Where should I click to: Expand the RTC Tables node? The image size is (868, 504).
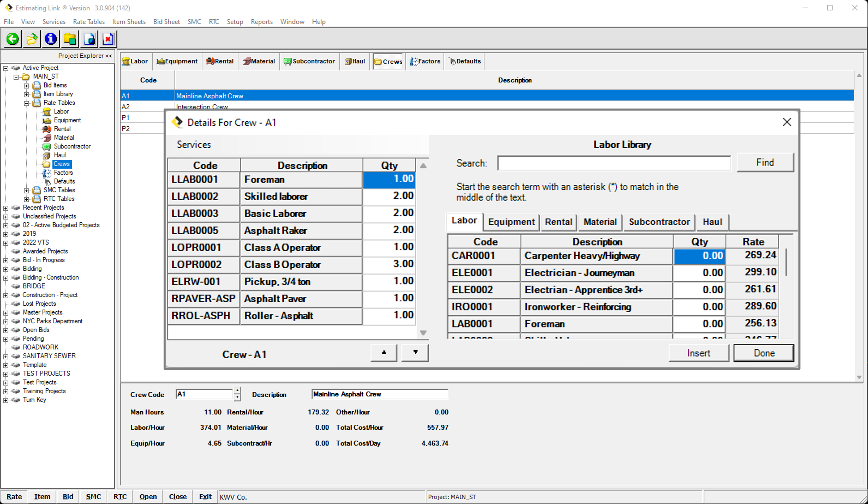pos(26,199)
